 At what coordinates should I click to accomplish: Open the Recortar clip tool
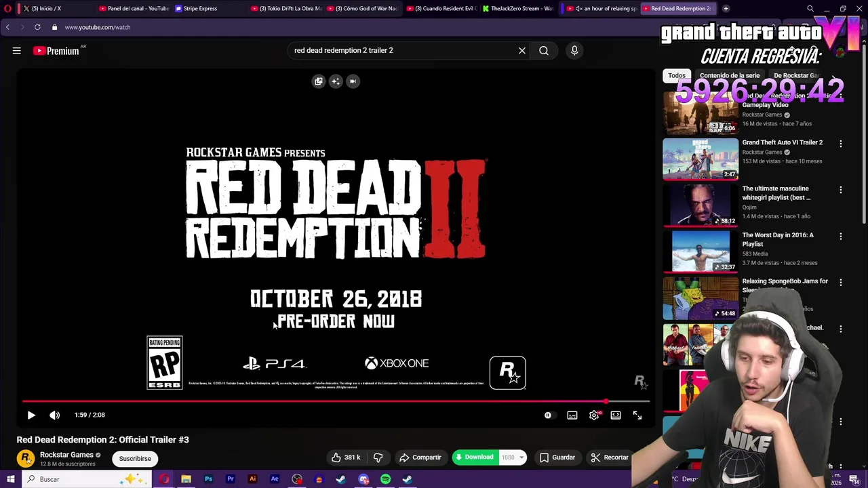pos(610,457)
